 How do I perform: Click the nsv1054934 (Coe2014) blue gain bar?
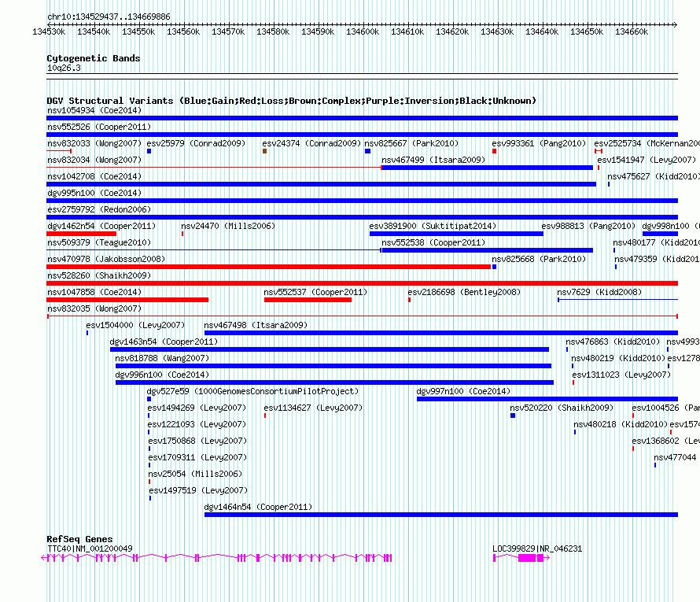point(362,118)
